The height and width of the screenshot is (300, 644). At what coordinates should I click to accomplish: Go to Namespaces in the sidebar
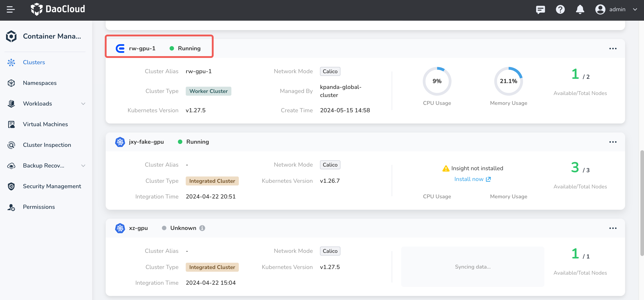click(x=40, y=83)
